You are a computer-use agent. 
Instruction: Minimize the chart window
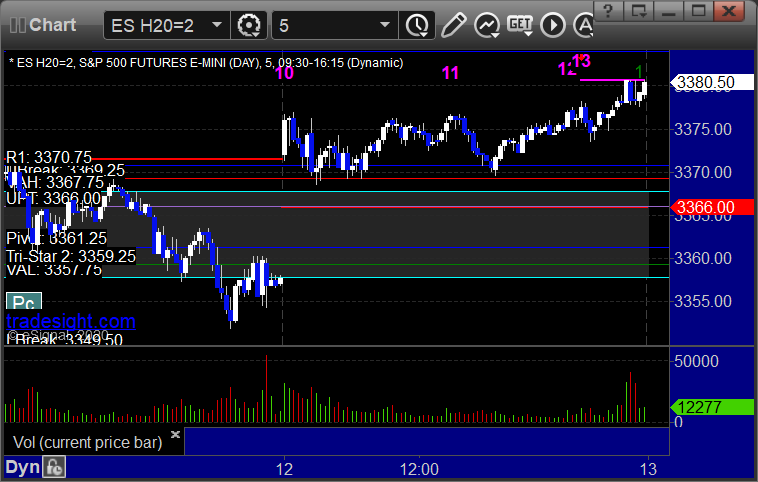[x=669, y=10]
